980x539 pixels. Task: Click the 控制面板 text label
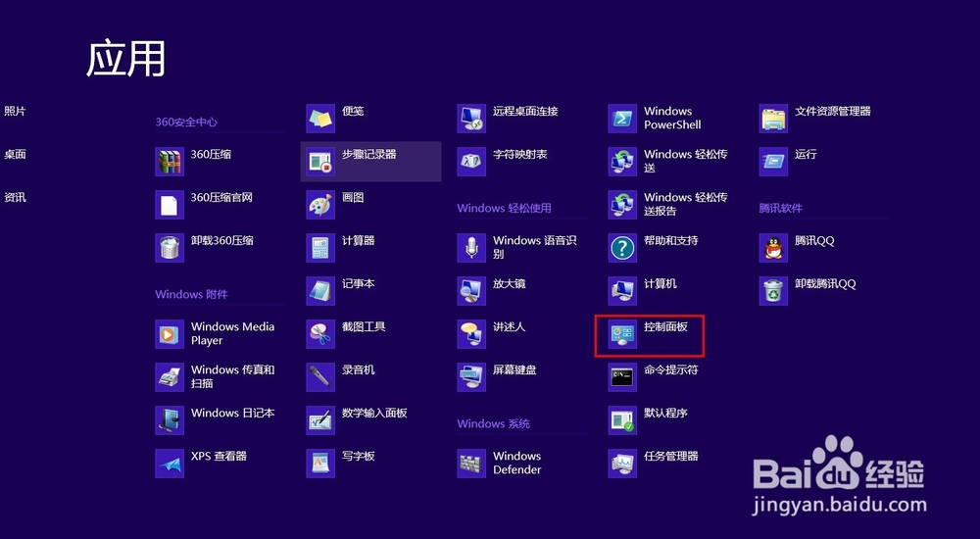[666, 327]
